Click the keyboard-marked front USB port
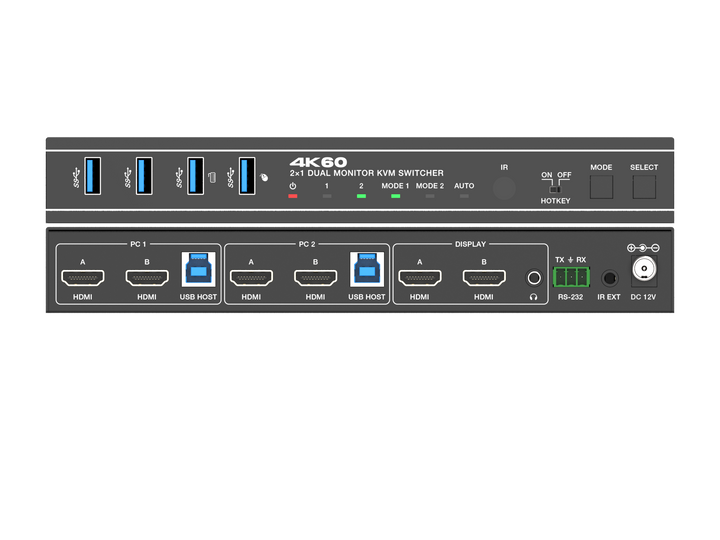The width and height of the screenshot is (720, 540). click(x=196, y=176)
